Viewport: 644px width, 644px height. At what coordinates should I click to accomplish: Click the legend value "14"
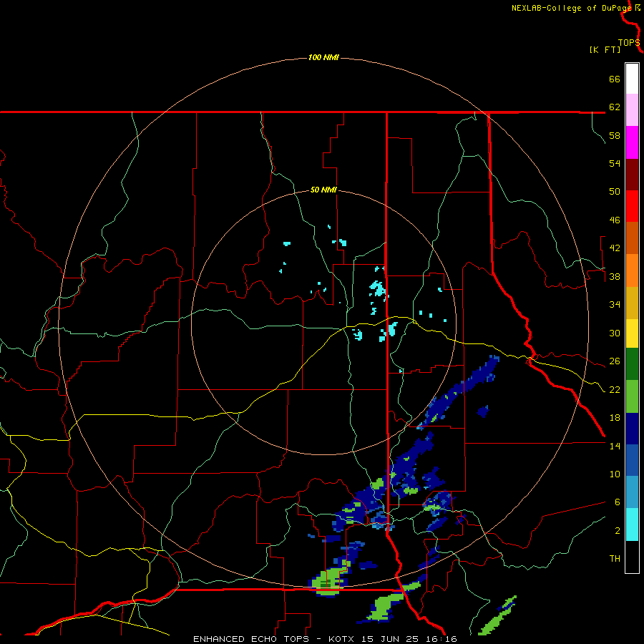pos(615,446)
